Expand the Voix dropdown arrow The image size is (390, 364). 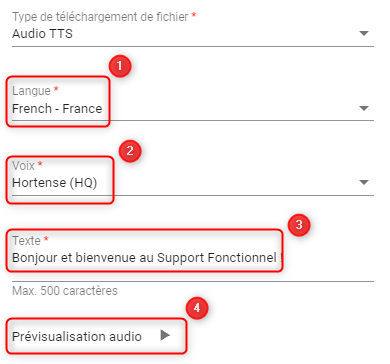pos(364,182)
